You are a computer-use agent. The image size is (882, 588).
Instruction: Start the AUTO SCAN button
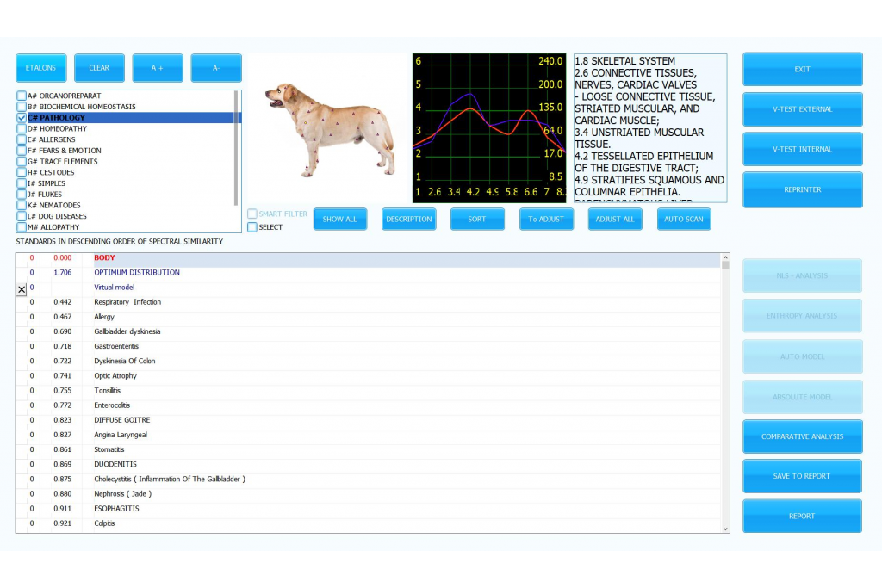683,220
